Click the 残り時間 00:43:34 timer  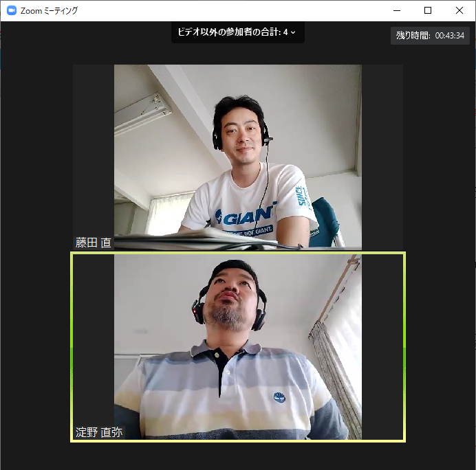pyautogui.click(x=430, y=36)
